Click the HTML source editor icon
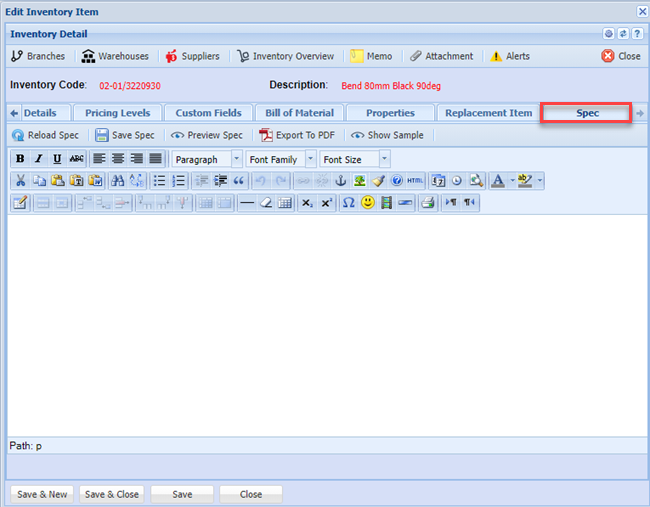650x507 pixels. (x=415, y=181)
